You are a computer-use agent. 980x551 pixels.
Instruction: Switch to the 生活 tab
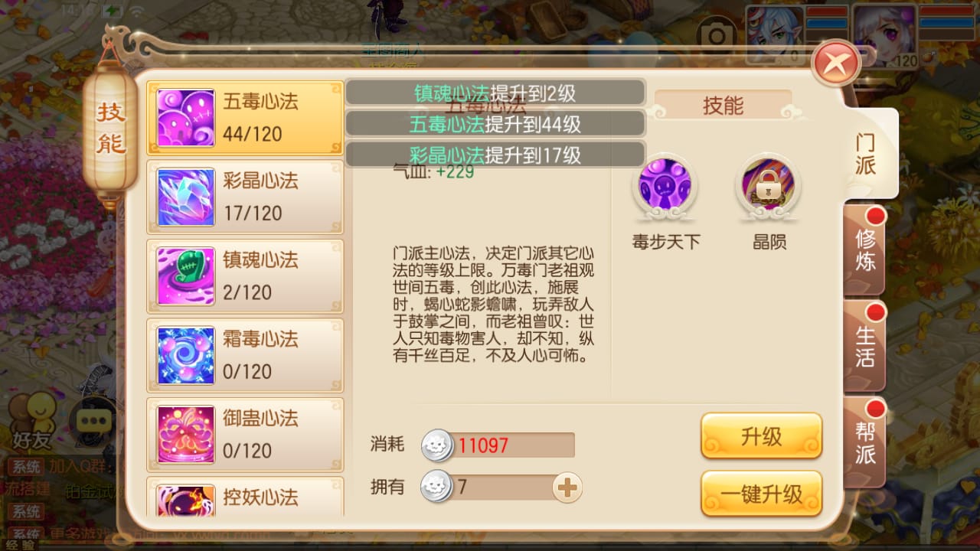(x=865, y=346)
